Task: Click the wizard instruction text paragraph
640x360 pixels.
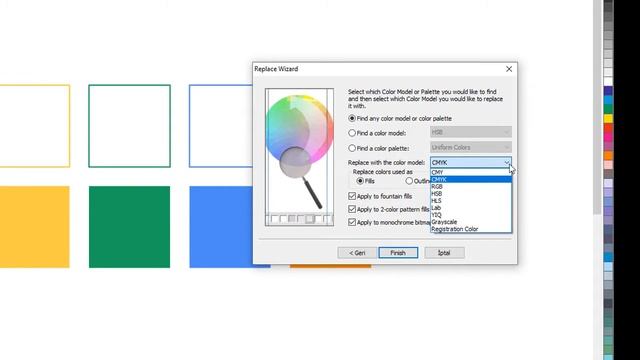Action: 425,99
